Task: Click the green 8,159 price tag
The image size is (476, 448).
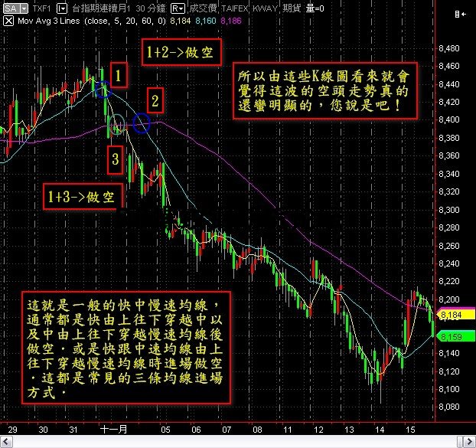Action: pyautogui.click(x=448, y=335)
